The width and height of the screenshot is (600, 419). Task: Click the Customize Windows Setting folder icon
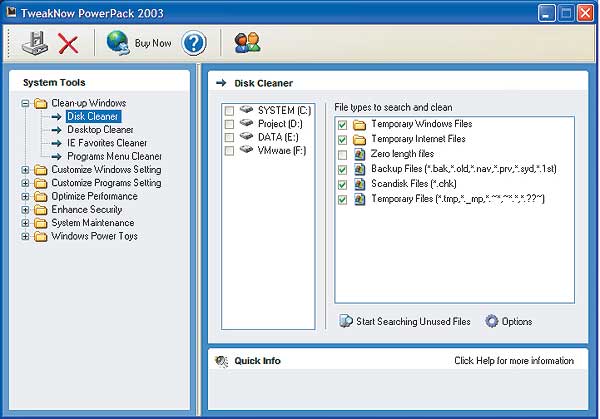(x=41, y=170)
